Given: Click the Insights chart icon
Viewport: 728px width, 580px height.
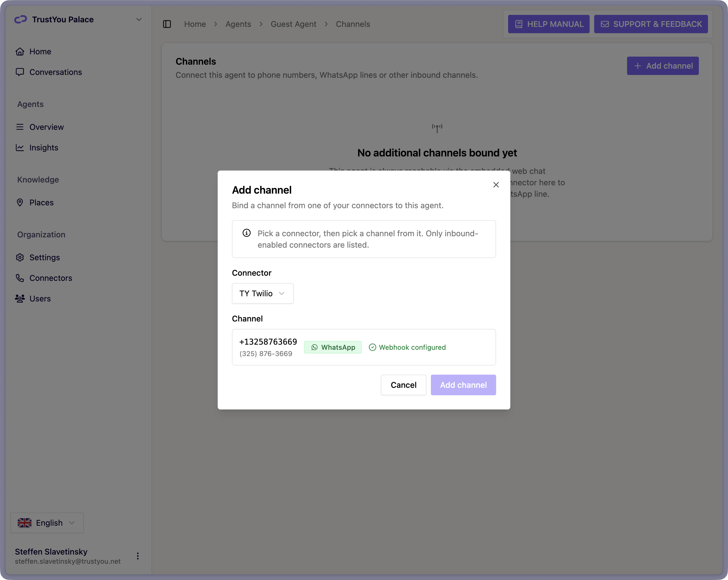Looking at the screenshot, I should (x=20, y=148).
